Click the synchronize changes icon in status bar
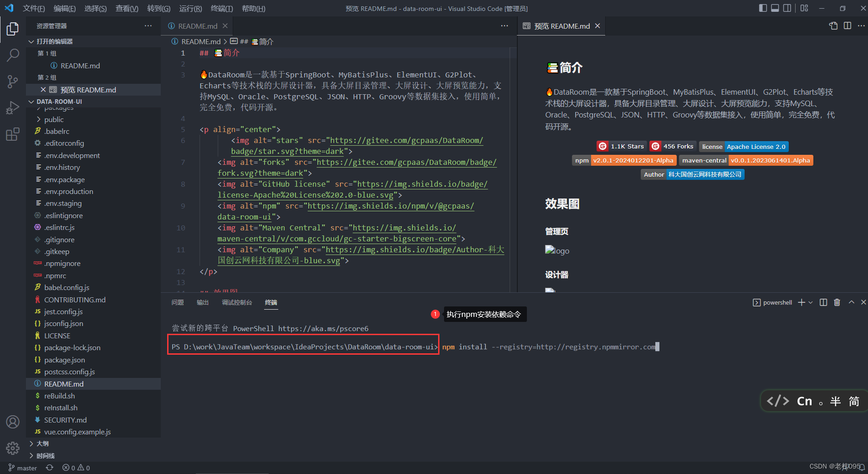Screen dimensions: 868x474 50,468
